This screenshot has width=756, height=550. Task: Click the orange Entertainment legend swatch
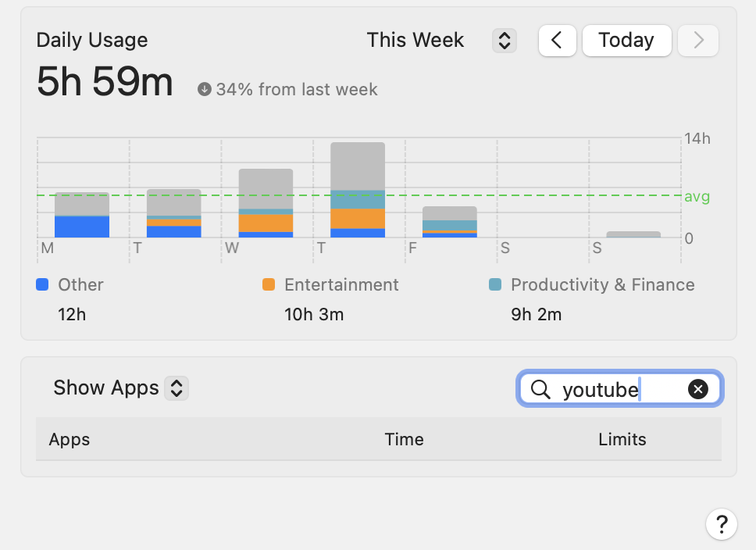coord(269,285)
